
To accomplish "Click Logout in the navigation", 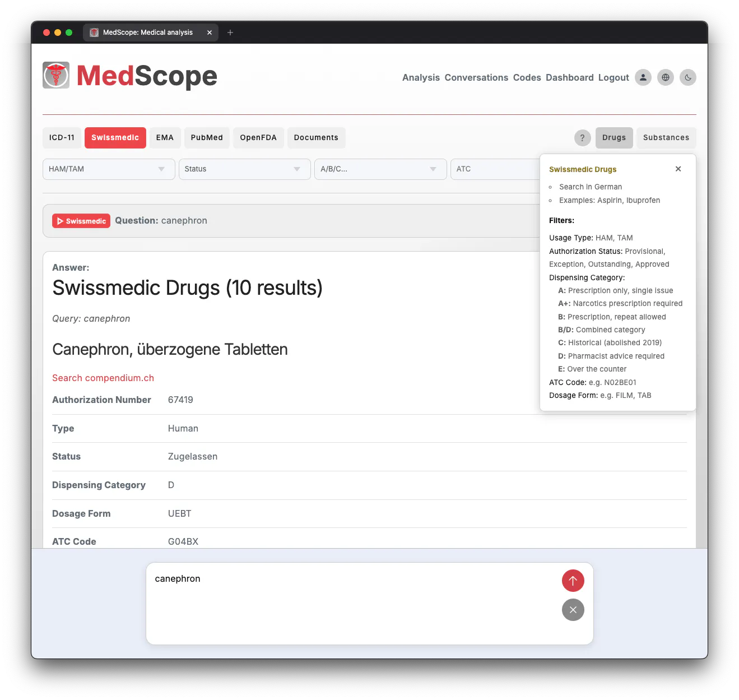I will 613,78.
